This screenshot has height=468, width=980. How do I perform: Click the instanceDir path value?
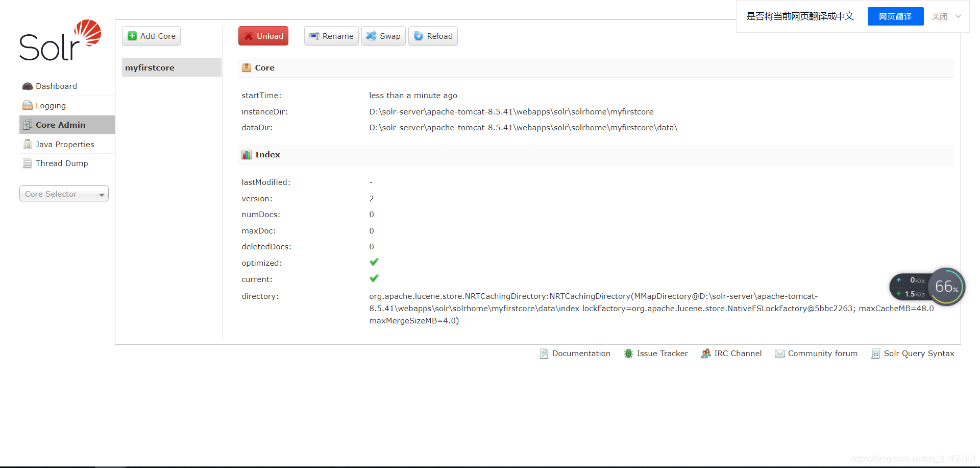(511, 112)
